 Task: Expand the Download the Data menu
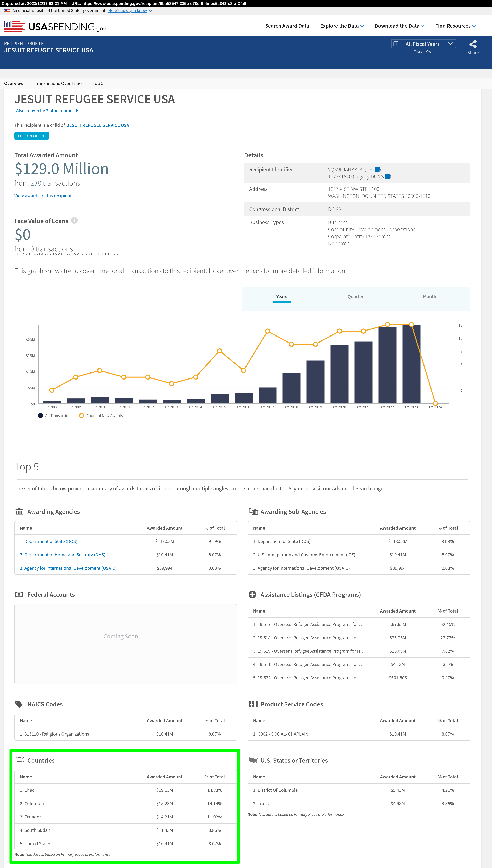(x=399, y=26)
